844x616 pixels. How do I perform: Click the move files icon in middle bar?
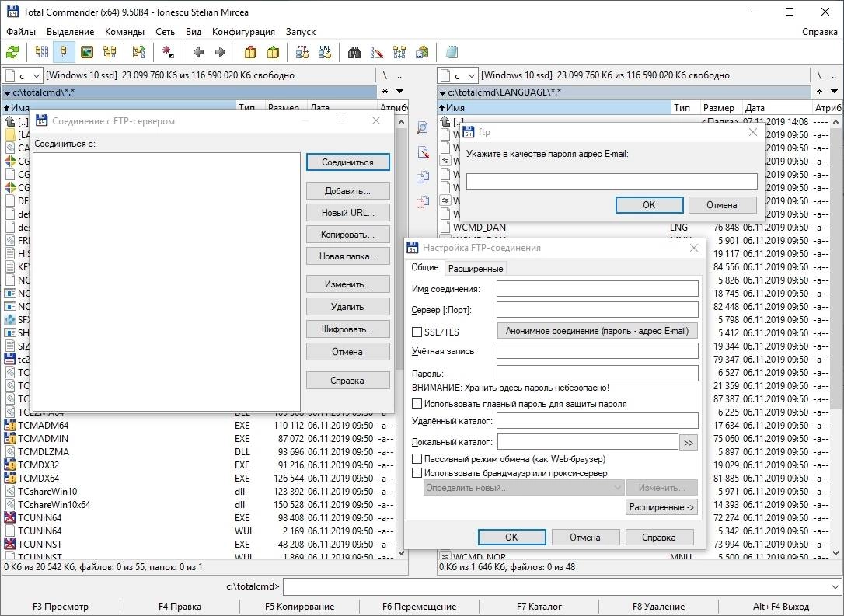[423, 202]
